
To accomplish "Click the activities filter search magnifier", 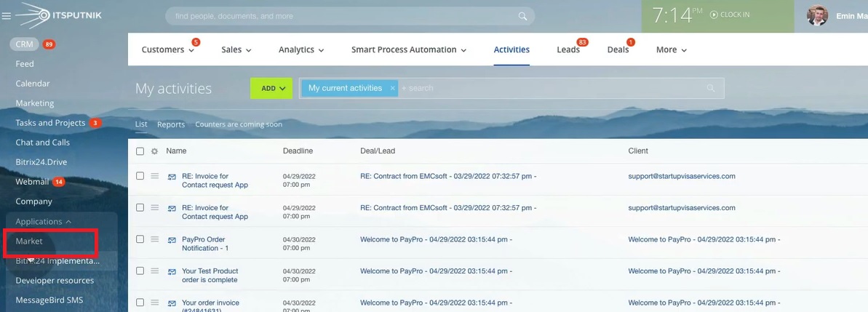I will (711, 88).
